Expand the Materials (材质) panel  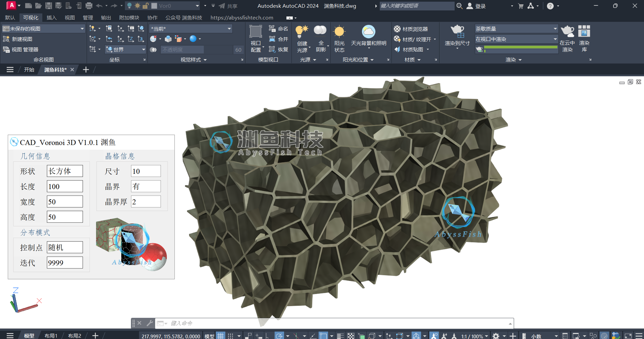(x=412, y=60)
